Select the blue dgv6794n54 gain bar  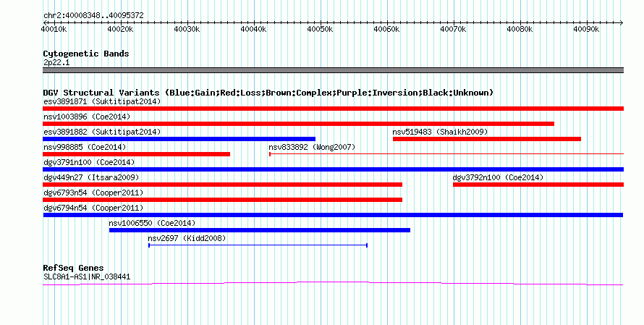(333, 215)
